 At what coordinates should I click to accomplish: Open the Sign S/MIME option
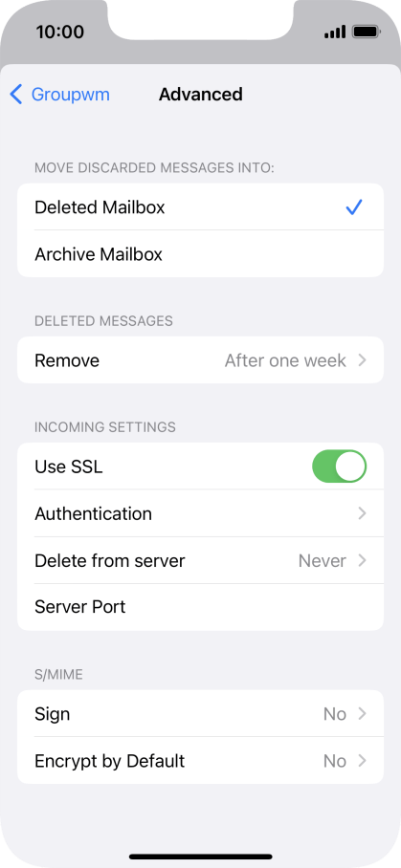201,713
